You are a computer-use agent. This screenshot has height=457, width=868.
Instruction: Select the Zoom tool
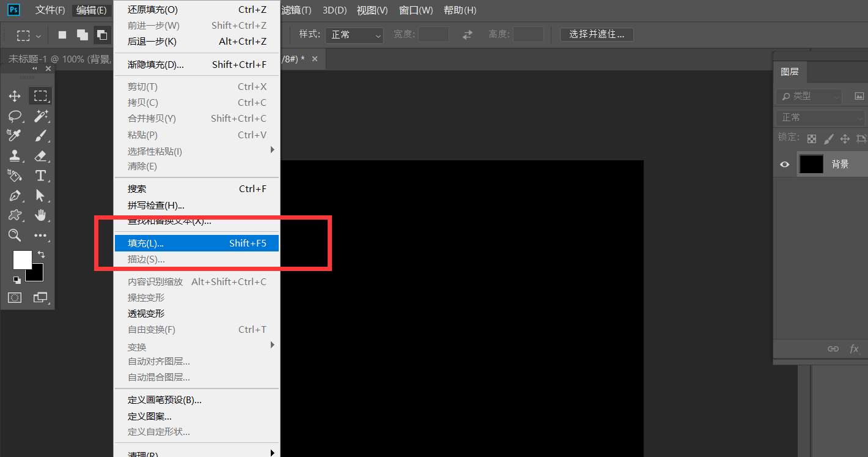click(x=15, y=236)
